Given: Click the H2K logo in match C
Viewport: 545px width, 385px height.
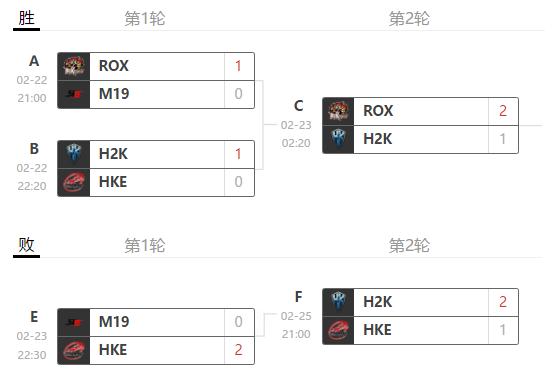Looking at the screenshot, I should 338,139.
